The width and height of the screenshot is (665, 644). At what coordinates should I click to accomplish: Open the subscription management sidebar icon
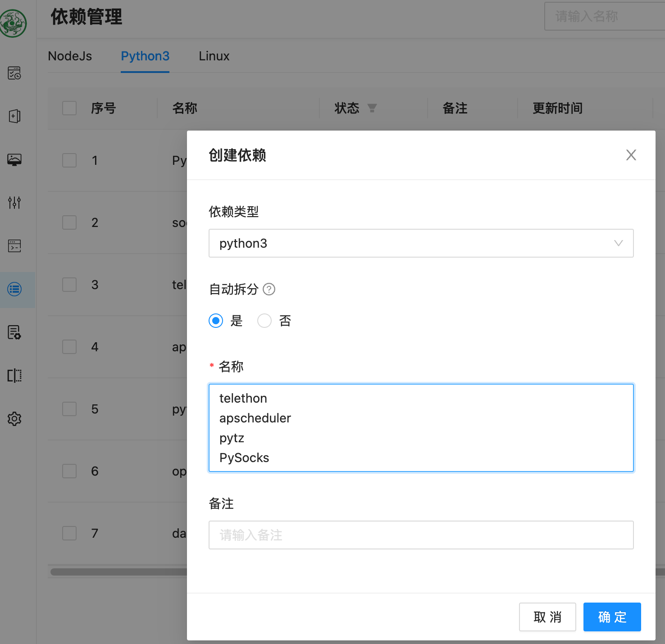coord(14,116)
